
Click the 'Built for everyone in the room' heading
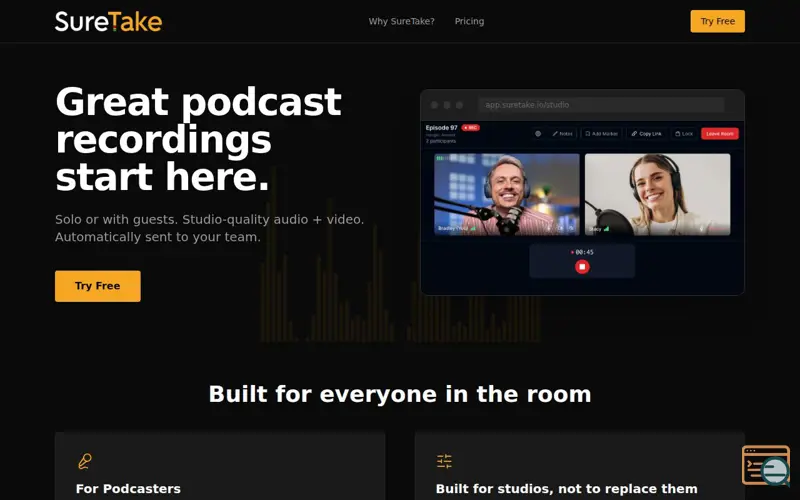[x=400, y=394]
